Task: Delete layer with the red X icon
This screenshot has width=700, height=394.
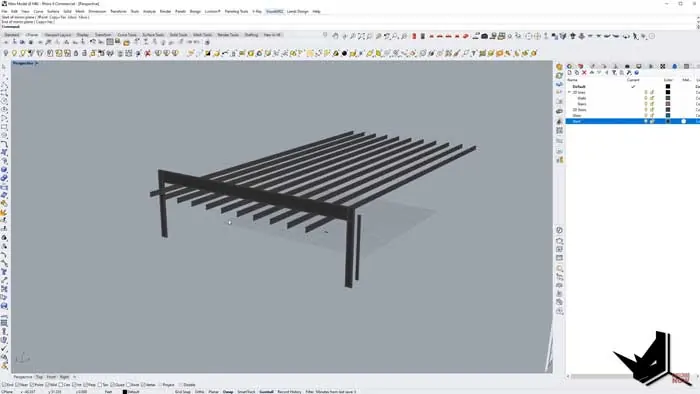Action: [x=584, y=73]
